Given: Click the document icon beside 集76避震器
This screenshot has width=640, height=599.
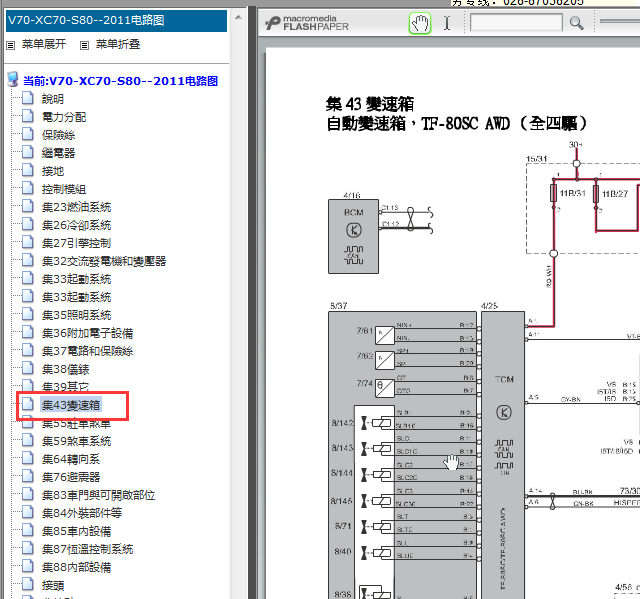Looking at the screenshot, I should point(28,476).
